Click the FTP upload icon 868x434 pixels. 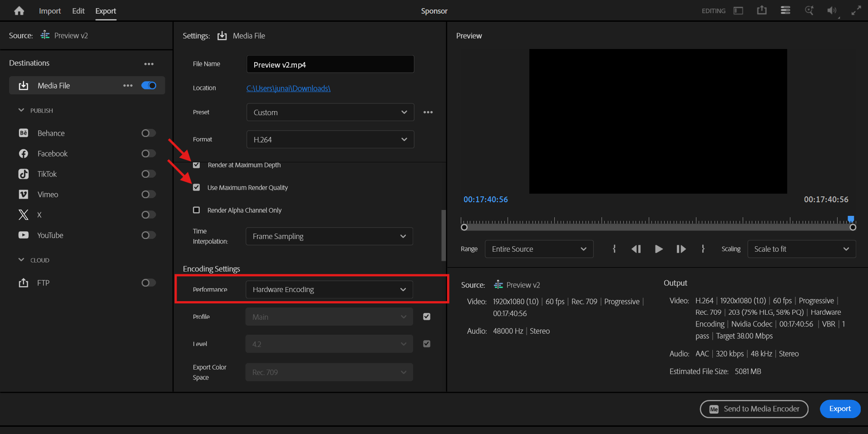23,283
